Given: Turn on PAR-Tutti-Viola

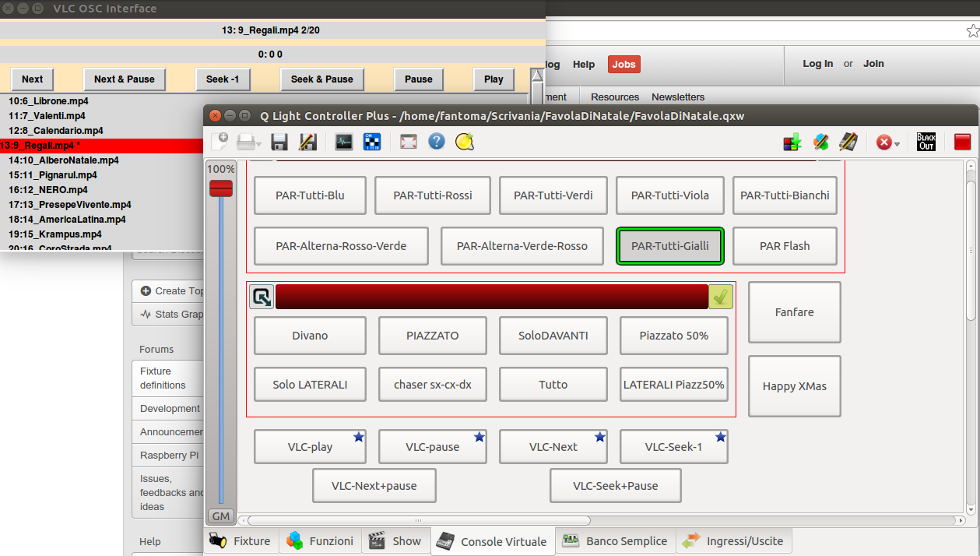Looking at the screenshot, I should [x=670, y=195].
